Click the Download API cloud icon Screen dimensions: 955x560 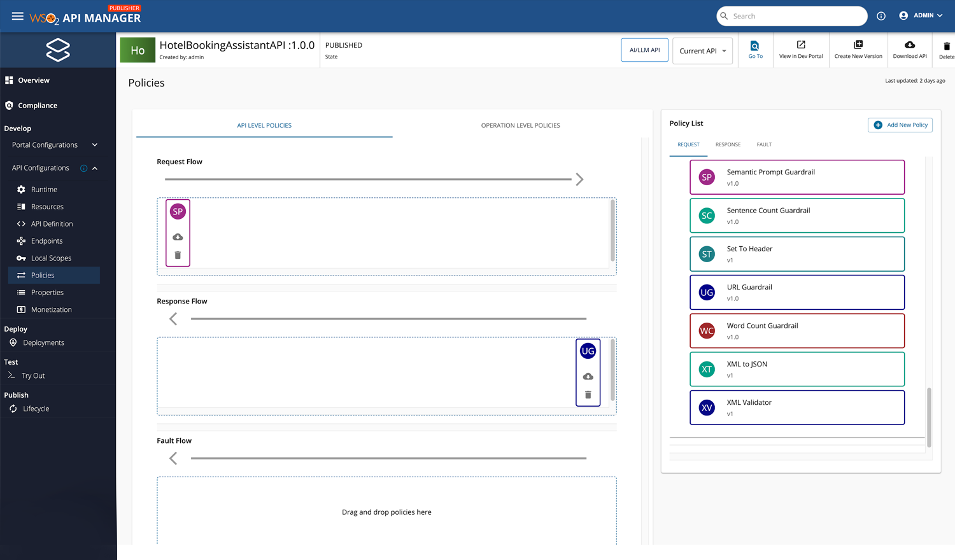coord(909,45)
